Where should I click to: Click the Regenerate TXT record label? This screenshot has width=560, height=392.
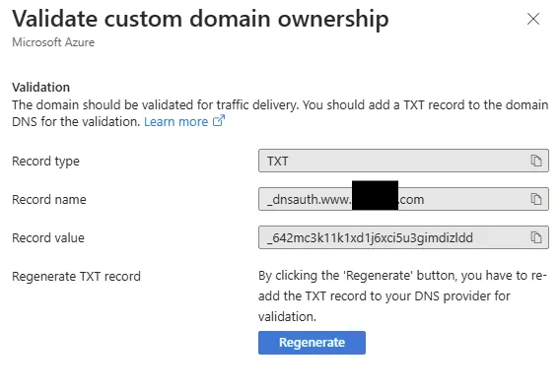pos(77,277)
